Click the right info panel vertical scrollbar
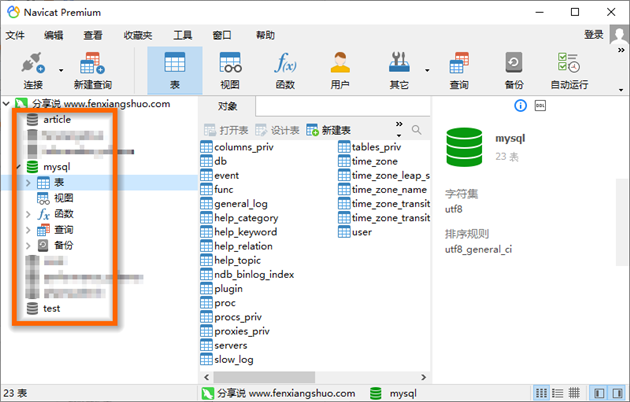The height and width of the screenshot is (402, 630). pyautogui.click(x=622, y=222)
